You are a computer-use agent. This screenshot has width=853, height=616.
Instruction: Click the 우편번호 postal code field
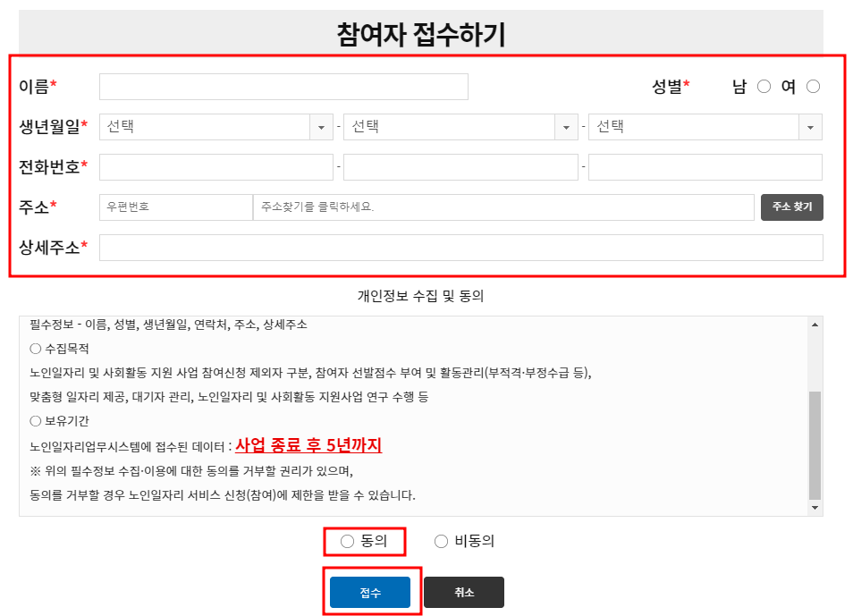point(174,207)
